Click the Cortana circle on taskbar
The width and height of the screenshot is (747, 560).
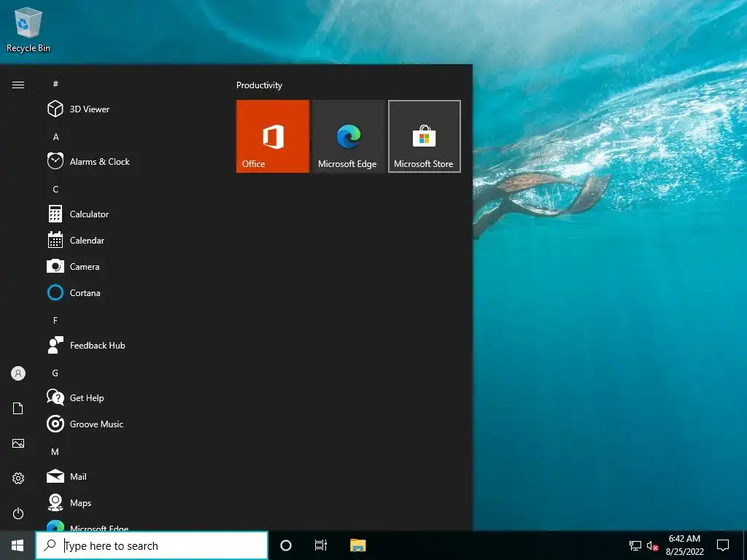tap(286, 545)
